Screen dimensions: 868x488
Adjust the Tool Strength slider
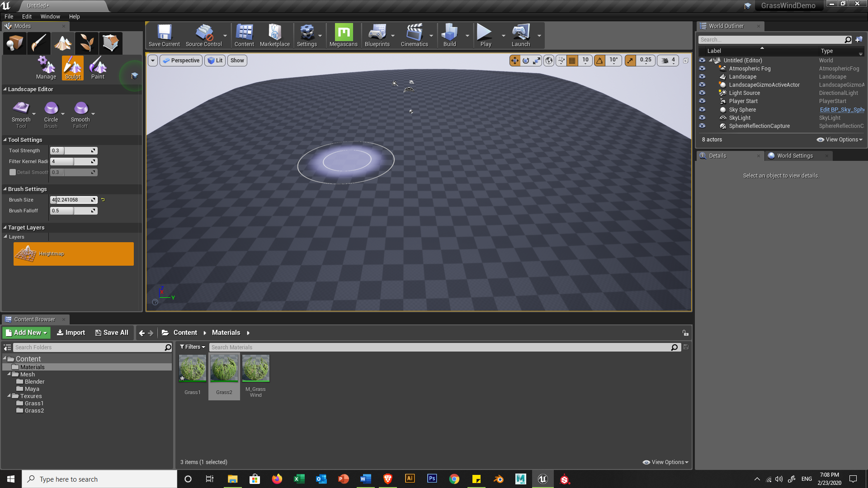73,150
